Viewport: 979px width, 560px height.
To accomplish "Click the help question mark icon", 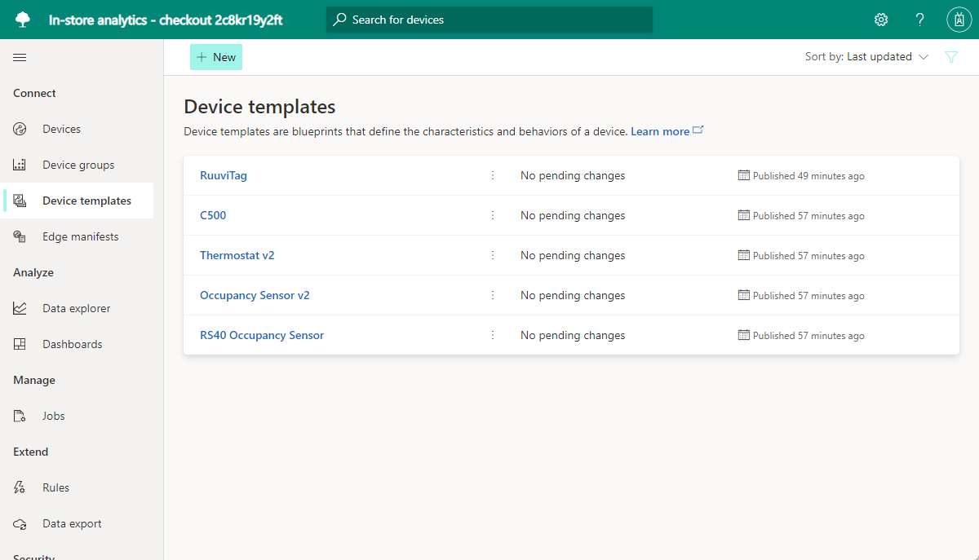I will (919, 20).
